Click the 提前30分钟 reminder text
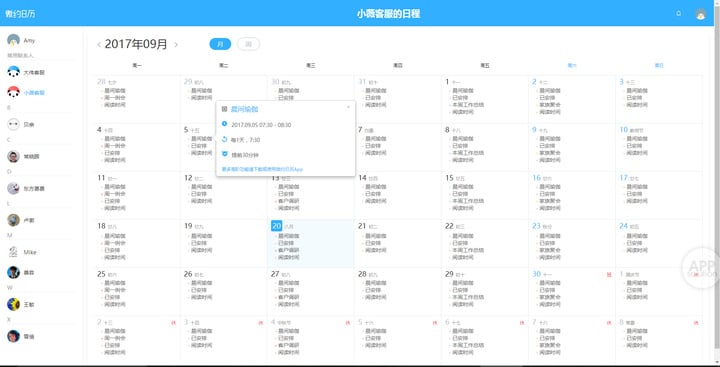Screen dimensions: 720x367 click(244, 154)
